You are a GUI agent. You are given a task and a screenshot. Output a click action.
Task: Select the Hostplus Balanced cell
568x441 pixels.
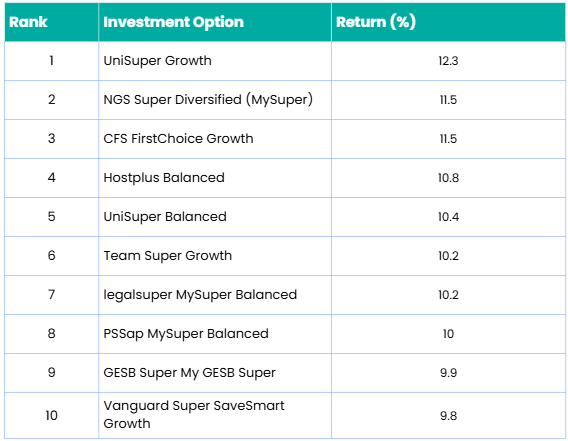(215, 178)
